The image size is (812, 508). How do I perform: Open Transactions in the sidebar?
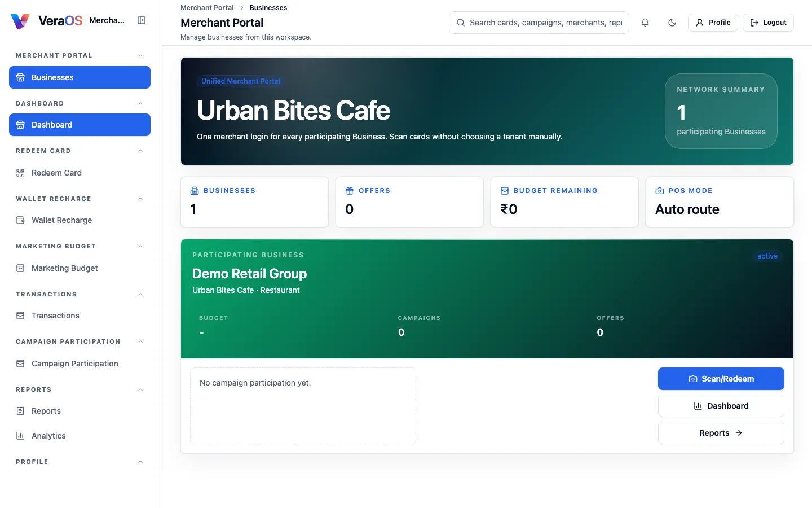(80, 316)
